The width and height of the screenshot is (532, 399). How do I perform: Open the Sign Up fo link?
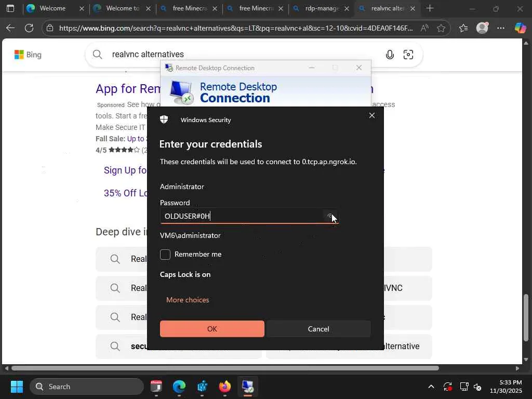(125, 170)
